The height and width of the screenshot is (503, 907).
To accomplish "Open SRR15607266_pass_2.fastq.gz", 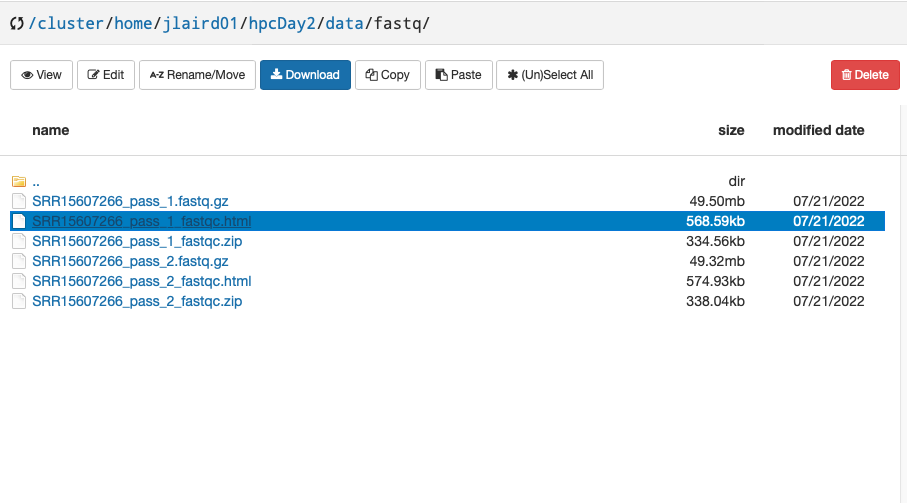I will (x=130, y=261).
